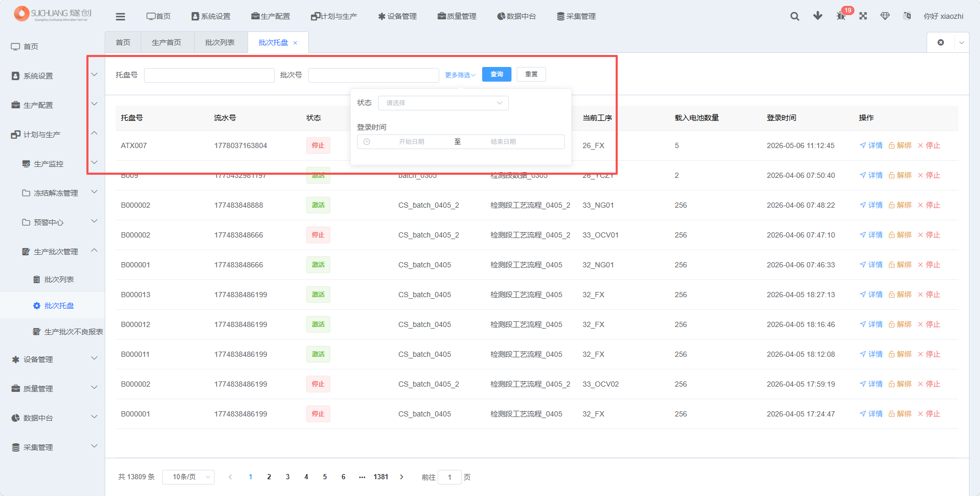Open top menu 设备管理

click(397, 16)
